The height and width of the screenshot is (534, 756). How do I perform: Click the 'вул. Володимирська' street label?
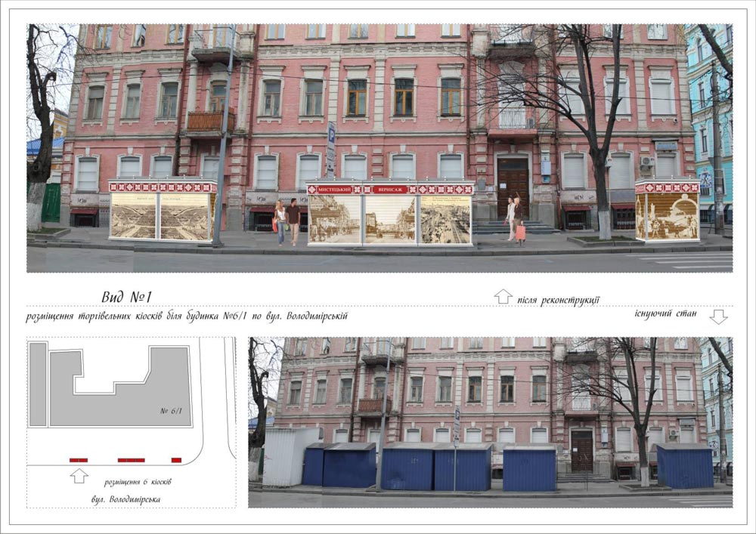coord(124,499)
